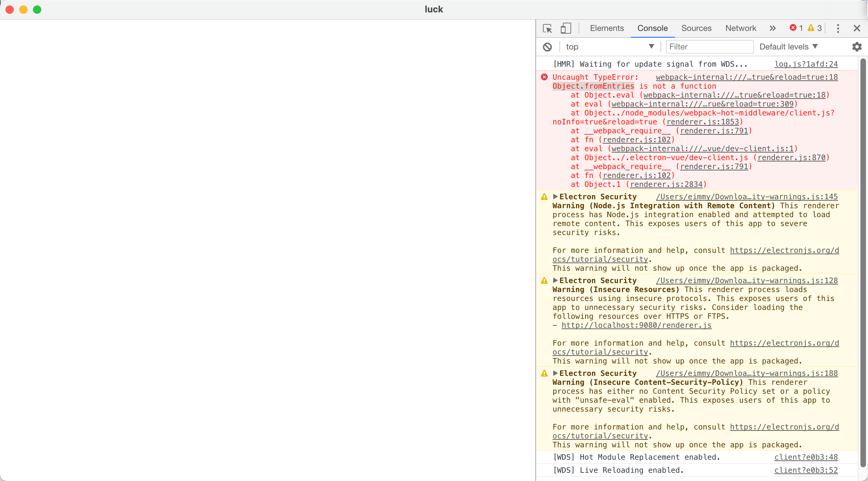Switch to the Sources tab
Image resolution: width=868 pixels, height=481 pixels.
pos(696,28)
